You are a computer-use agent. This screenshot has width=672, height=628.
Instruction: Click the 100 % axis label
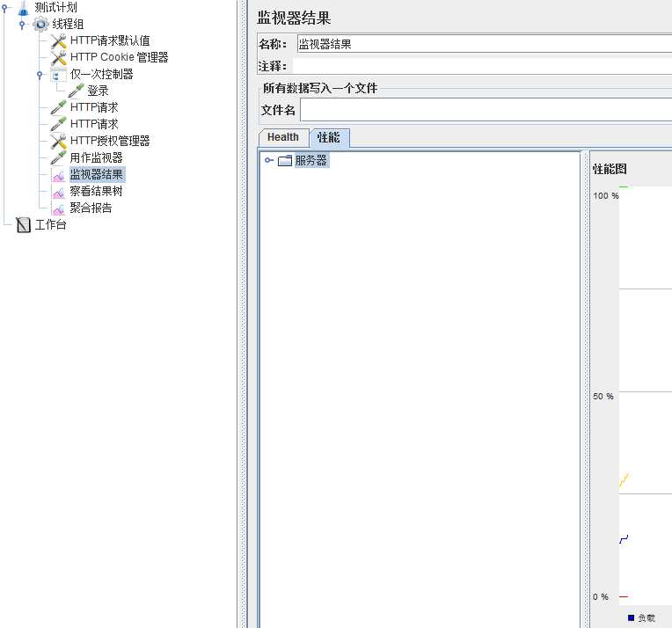coord(605,196)
